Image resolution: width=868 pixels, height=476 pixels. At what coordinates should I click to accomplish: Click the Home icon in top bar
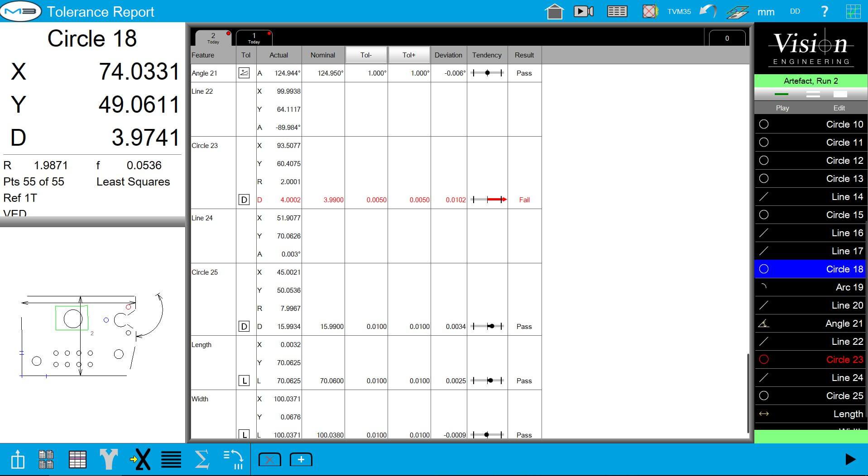tap(554, 11)
